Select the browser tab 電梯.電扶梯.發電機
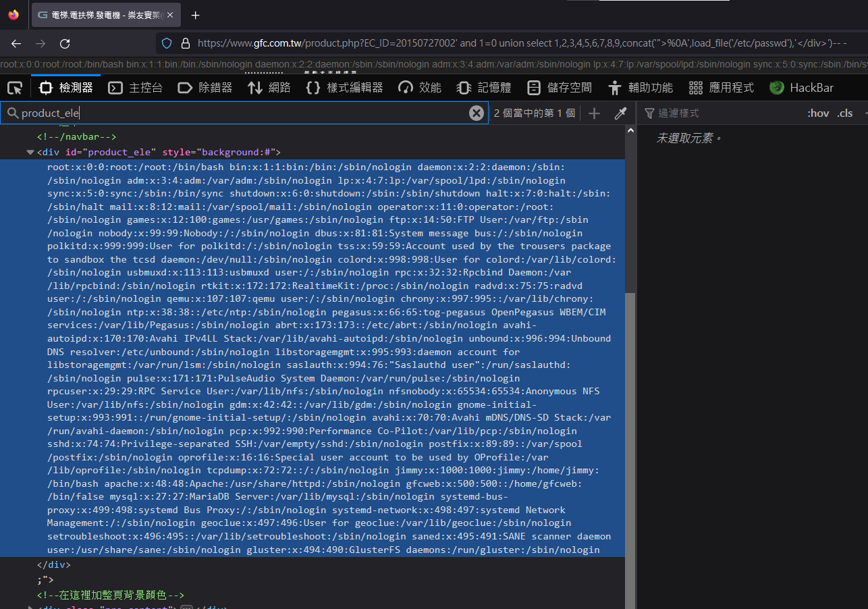The height and width of the screenshot is (609, 868). click(x=105, y=15)
